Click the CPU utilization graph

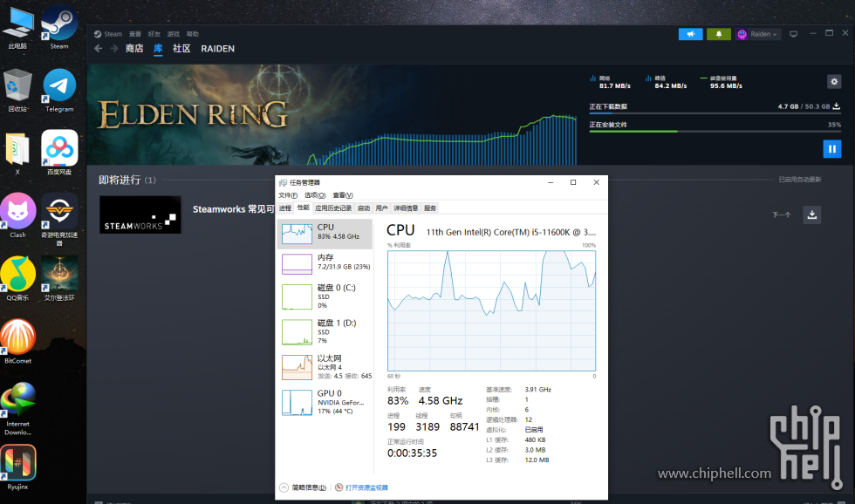[x=491, y=310]
